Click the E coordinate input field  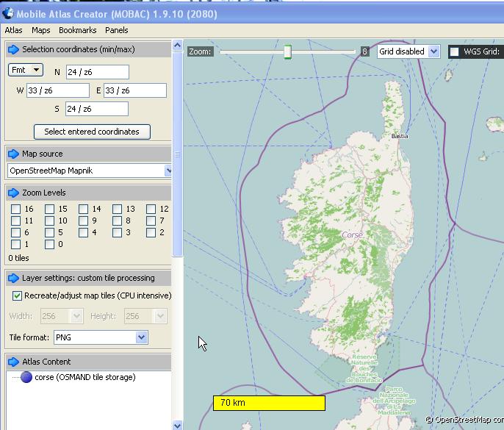[x=135, y=90]
